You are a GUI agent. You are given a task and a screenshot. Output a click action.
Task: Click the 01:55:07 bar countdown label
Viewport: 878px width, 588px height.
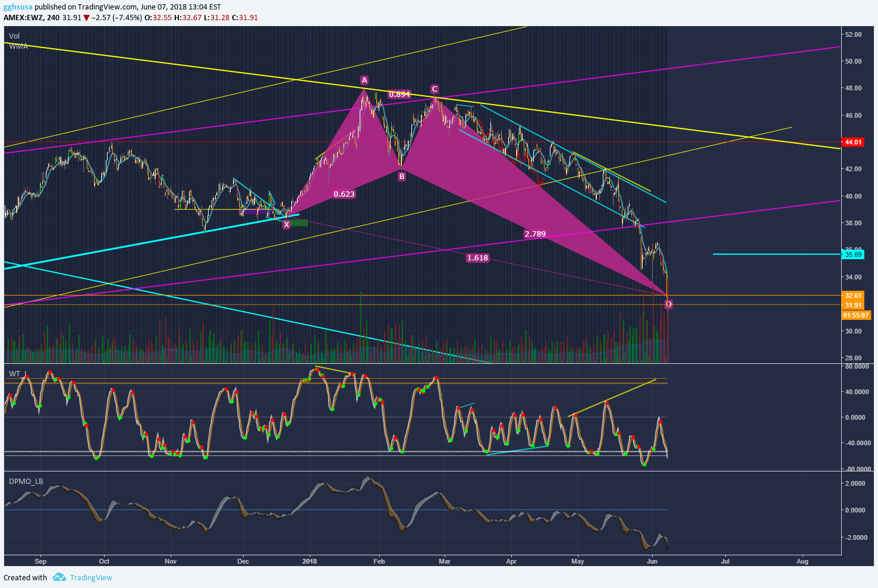click(x=856, y=315)
